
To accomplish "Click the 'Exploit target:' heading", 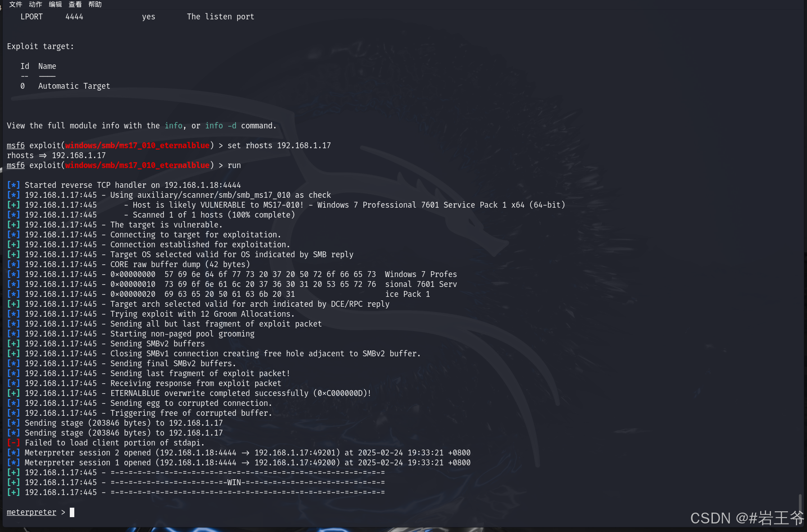I will 41,46.
